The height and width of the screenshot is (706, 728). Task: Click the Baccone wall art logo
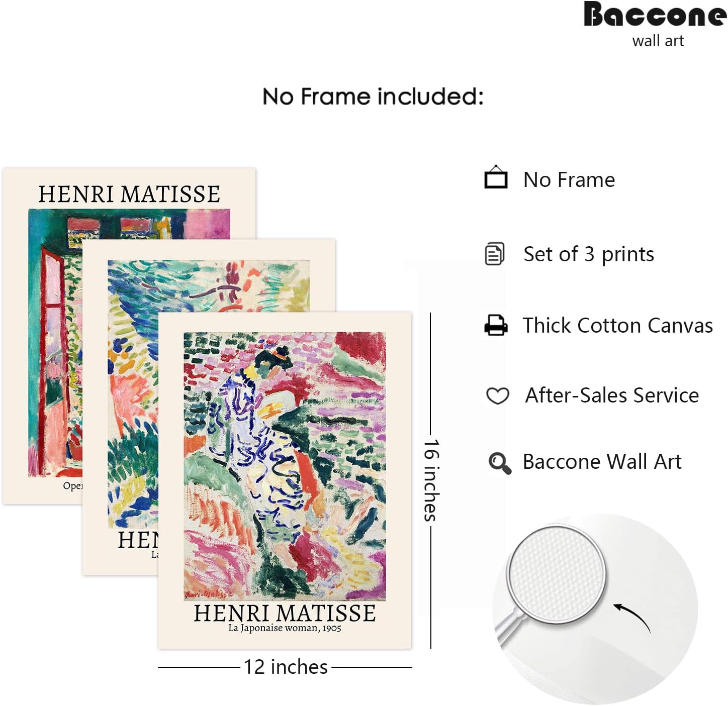point(655,25)
